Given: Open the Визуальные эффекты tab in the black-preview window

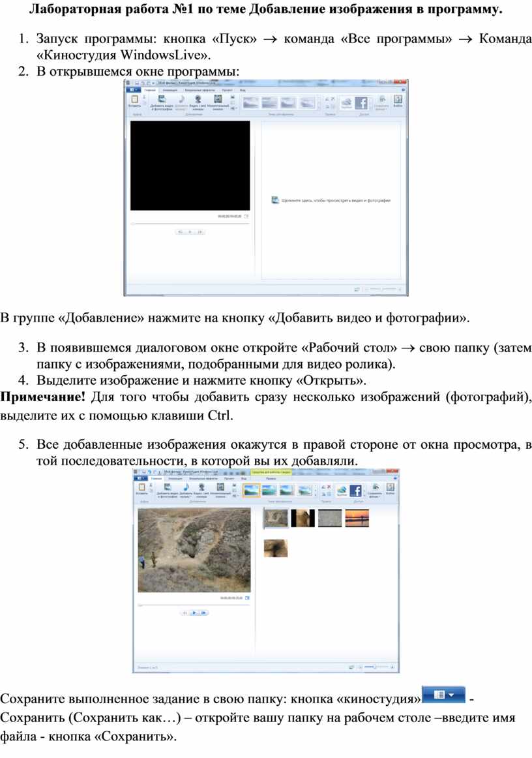Looking at the screenshot, I should point(201,90).
